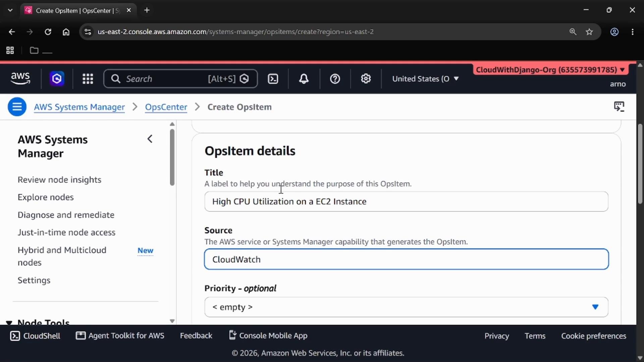Reload the browser page
Image resolution: width=644 pixels, height=362 pixels.
point(48,32)
